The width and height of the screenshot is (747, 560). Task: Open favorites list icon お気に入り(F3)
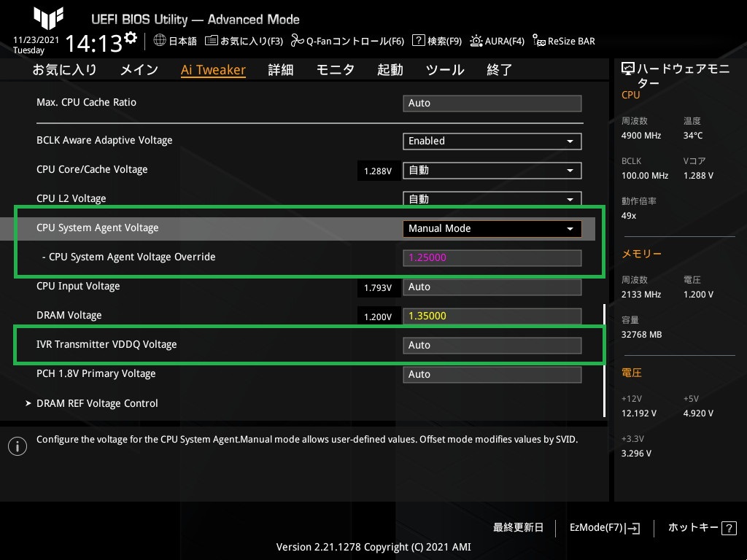211,41
